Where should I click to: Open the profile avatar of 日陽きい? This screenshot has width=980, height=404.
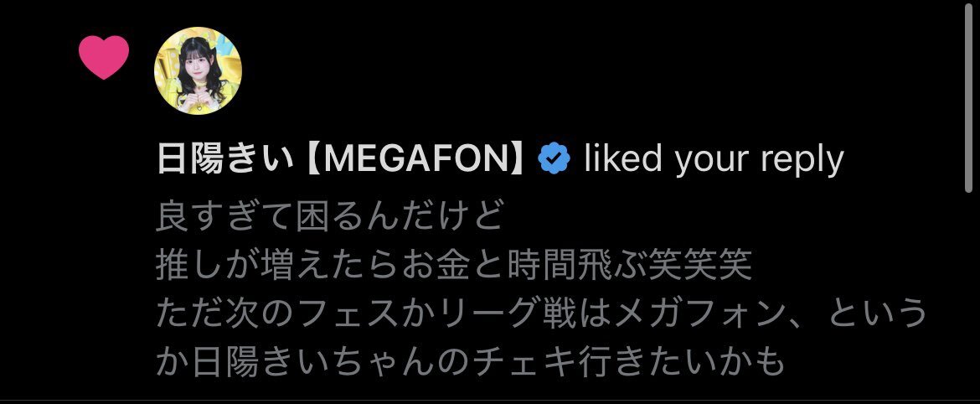(199, 70)
